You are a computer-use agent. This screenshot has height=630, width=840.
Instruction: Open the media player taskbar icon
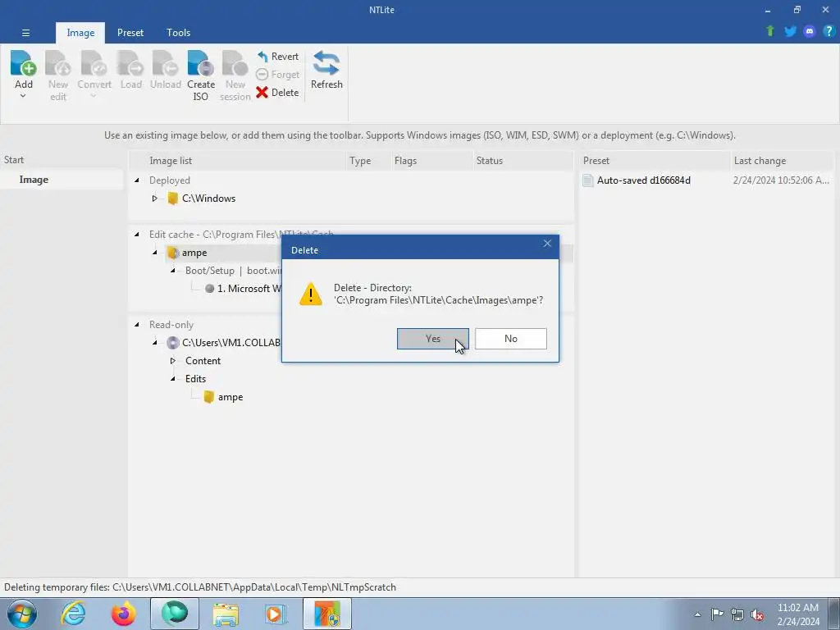click(x=276, y=614)
